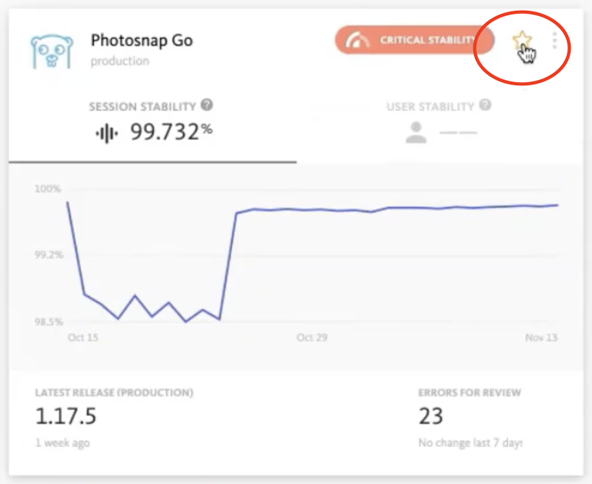Click the Latest Release (Production) heading

click(x=114, y=393)
